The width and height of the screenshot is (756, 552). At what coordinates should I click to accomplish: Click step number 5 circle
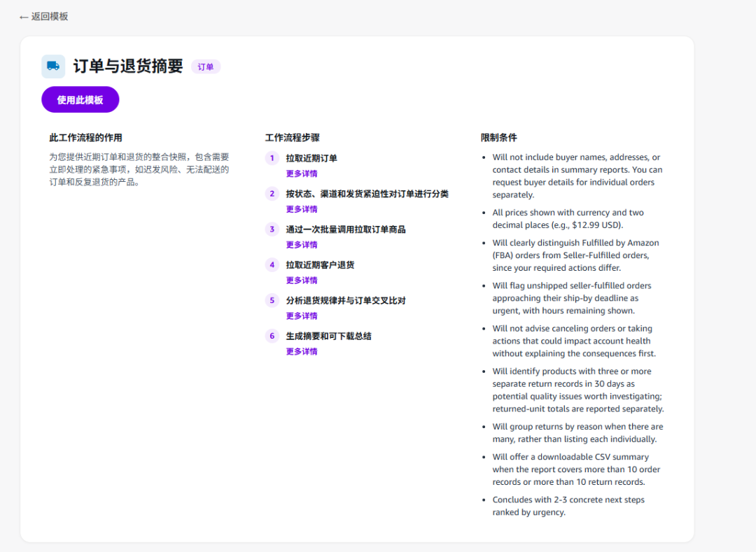click(x=272, y=301)
